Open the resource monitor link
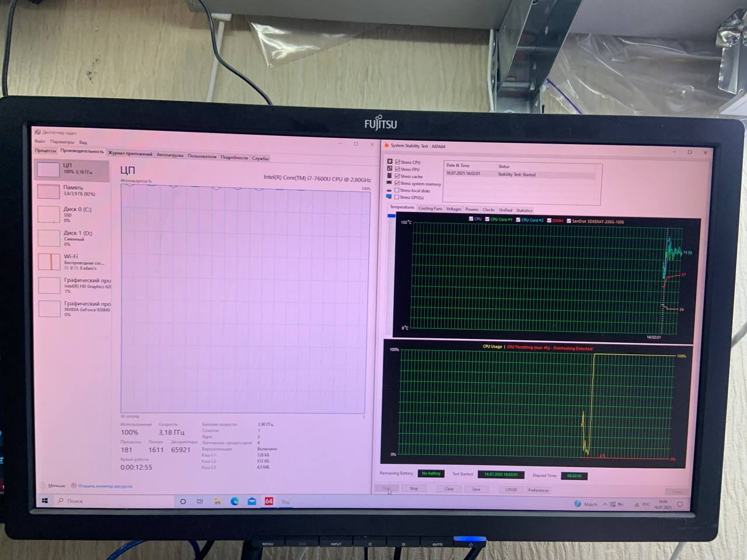The width and height of the screenshot is (747, 560). coord(105,486)
